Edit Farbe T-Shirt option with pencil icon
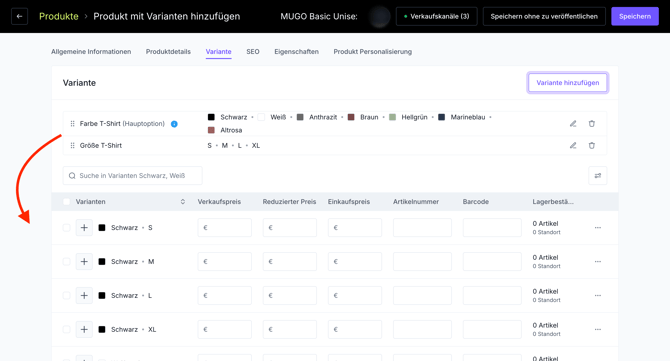670x361 pixels. click(x=573, y=123)
